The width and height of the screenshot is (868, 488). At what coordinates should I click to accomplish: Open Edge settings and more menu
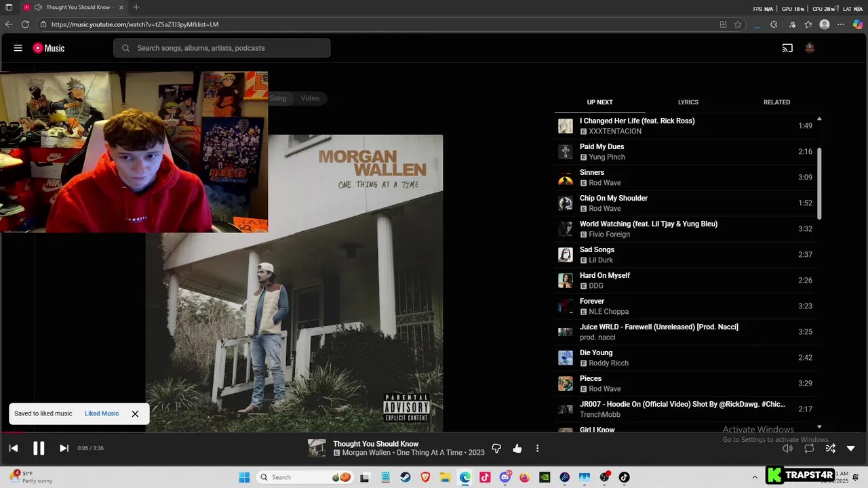pos(841,24)
